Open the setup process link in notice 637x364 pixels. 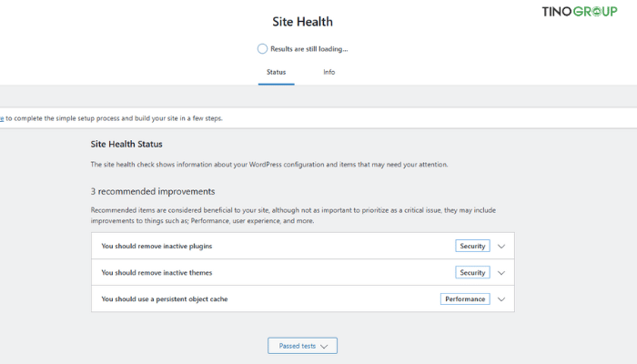click(x=2, y=118)
